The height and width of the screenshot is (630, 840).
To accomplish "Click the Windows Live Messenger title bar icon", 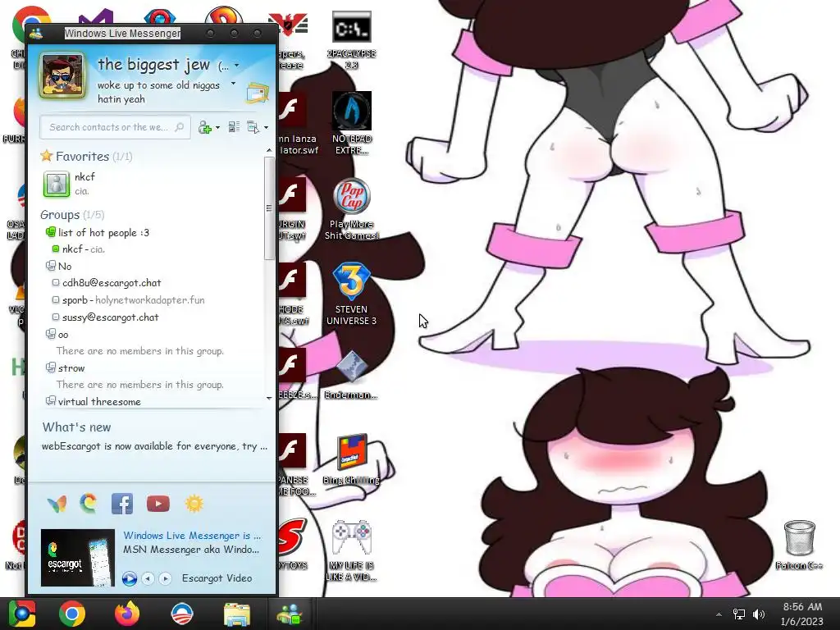I will [36, 33].
